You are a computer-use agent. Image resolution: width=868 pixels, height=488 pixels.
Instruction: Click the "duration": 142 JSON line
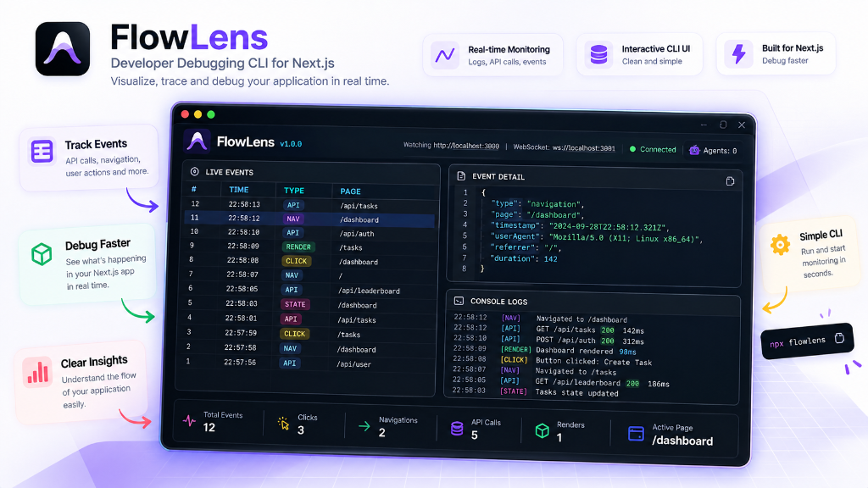point(524,258)
